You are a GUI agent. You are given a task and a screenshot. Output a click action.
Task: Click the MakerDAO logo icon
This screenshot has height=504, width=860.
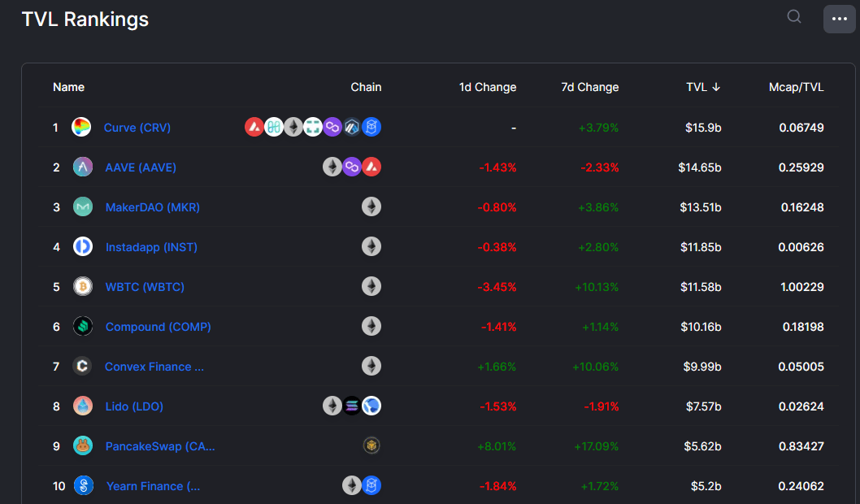83,206
